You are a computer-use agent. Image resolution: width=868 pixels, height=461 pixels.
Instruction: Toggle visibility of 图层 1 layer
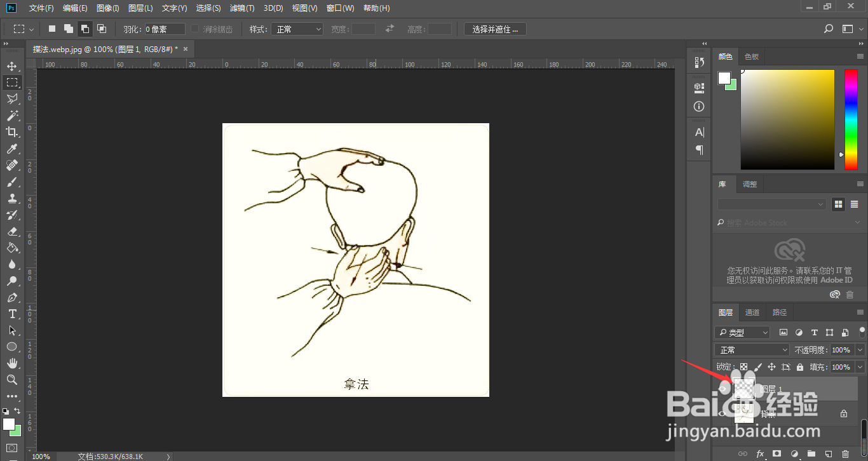(x=722, y=389)
